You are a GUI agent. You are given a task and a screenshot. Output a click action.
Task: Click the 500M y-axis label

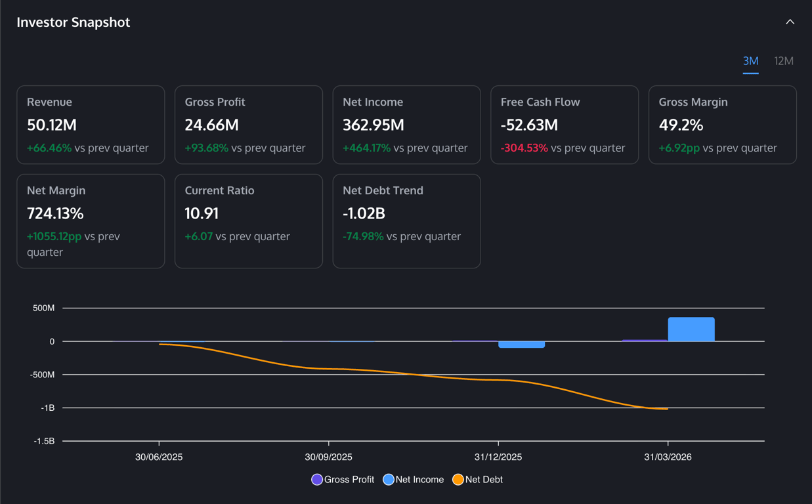point(44,308)
